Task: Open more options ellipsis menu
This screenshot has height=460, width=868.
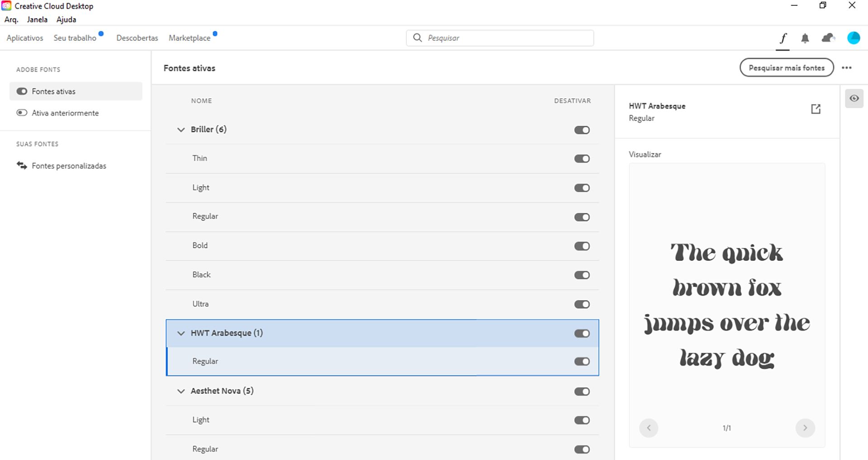Action: click(847, 68)
